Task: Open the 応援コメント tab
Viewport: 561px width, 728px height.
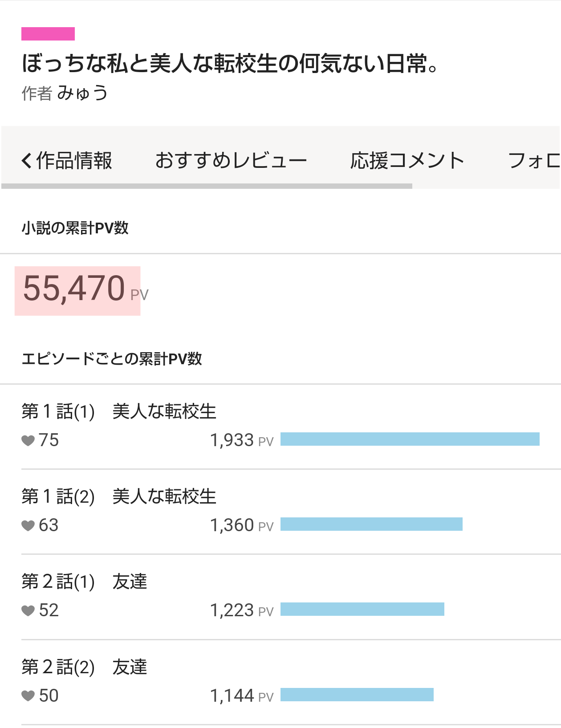Action: (407, 161)
